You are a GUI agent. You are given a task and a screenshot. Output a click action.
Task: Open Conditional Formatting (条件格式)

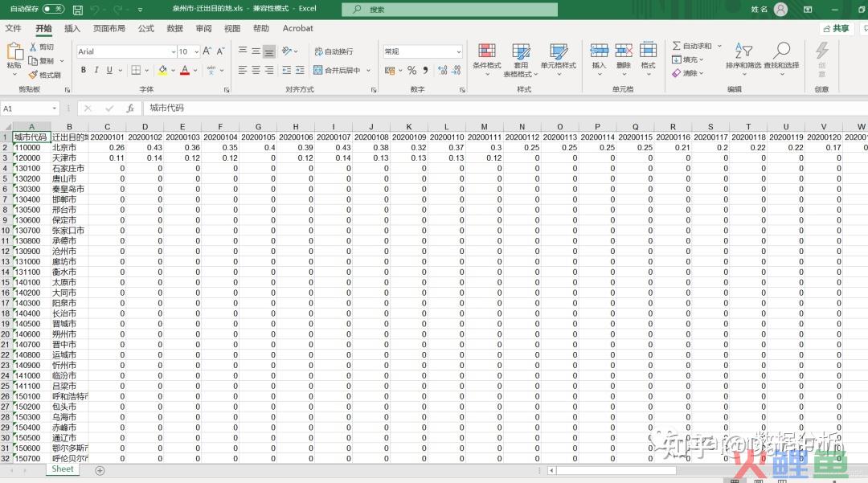point(486,59)
